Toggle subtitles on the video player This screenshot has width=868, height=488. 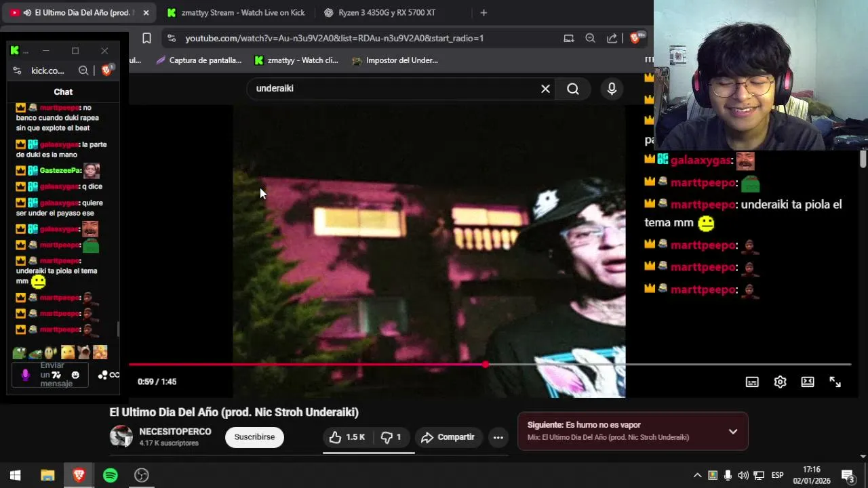coord(752,382)
